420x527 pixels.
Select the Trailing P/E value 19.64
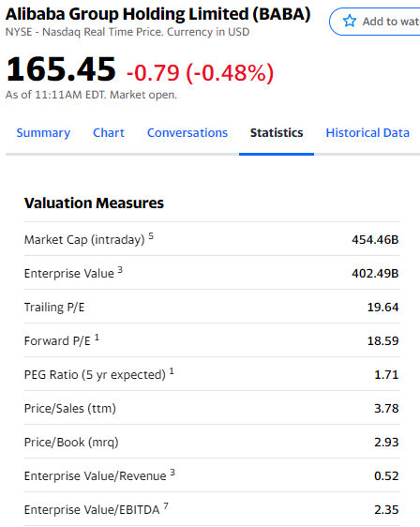(382, 308)
